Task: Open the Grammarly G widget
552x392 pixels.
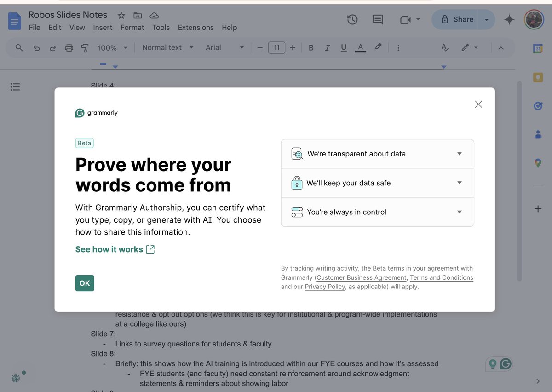Action: [506, 364]
